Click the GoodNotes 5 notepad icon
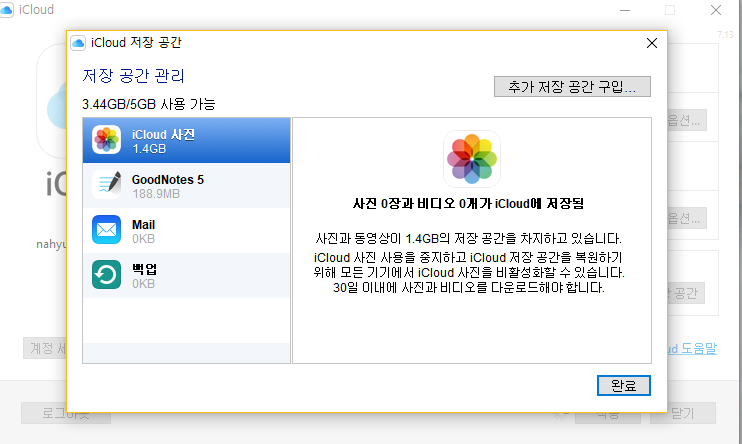 (x=107, y=185)
